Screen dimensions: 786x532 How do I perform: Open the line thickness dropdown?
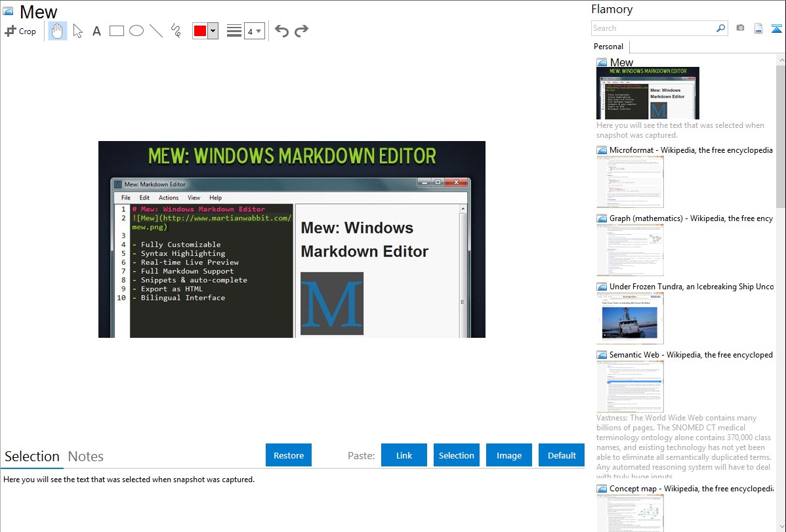(254, 31)
